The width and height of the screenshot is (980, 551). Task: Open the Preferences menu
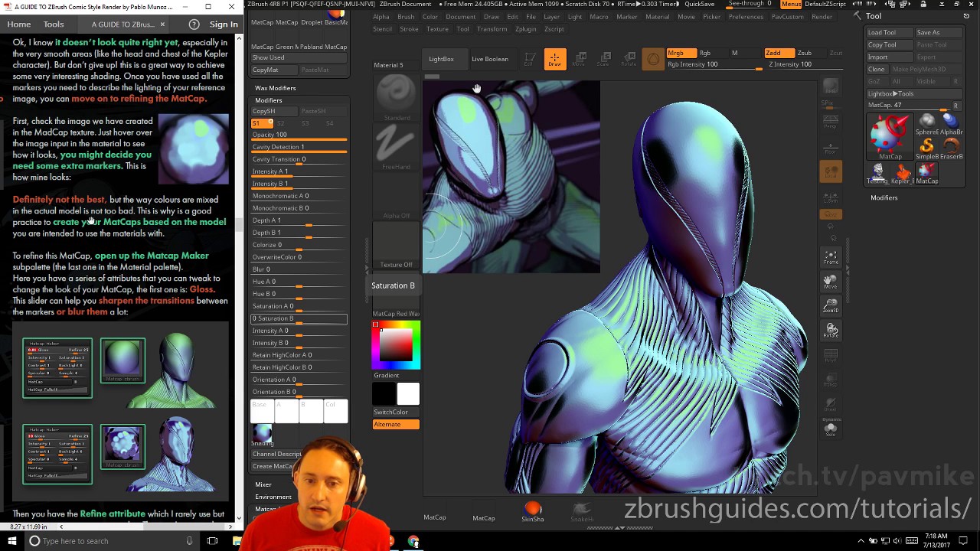click(x=746, y=17)
